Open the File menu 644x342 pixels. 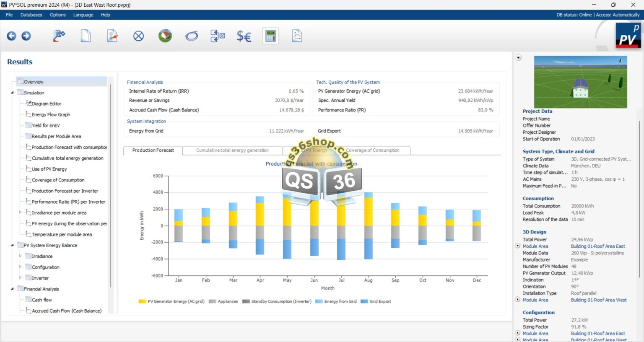(9, 15)
